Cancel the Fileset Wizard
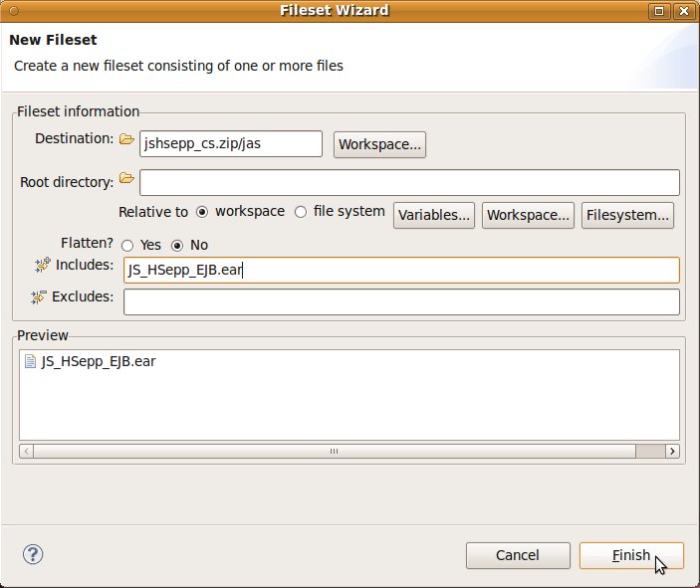The image size is (700, 588). point(518,555)
